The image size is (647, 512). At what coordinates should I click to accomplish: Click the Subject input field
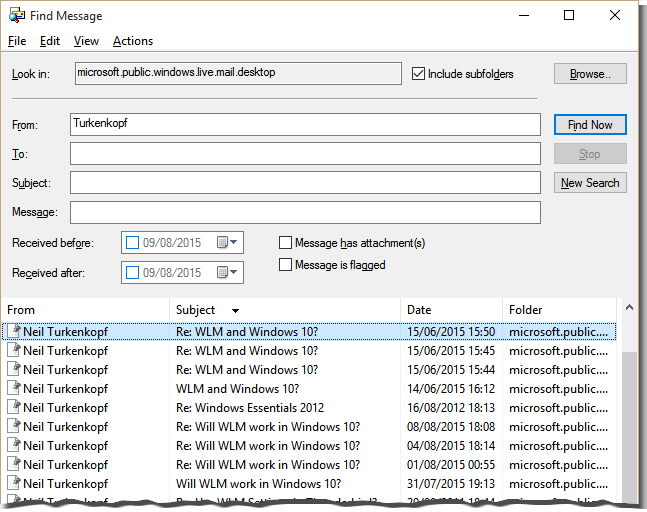click(x=305, y=183)
